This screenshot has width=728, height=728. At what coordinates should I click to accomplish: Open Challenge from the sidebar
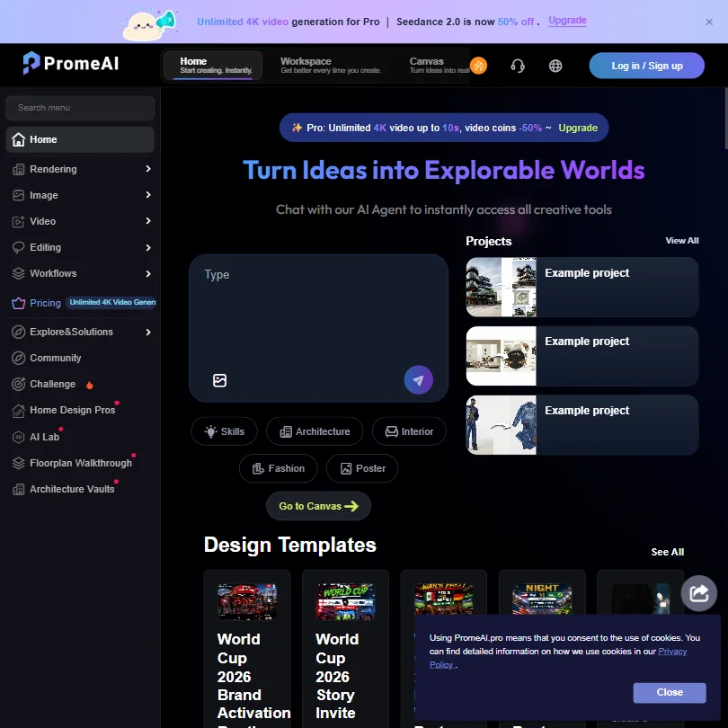click(x=52, y=384)
